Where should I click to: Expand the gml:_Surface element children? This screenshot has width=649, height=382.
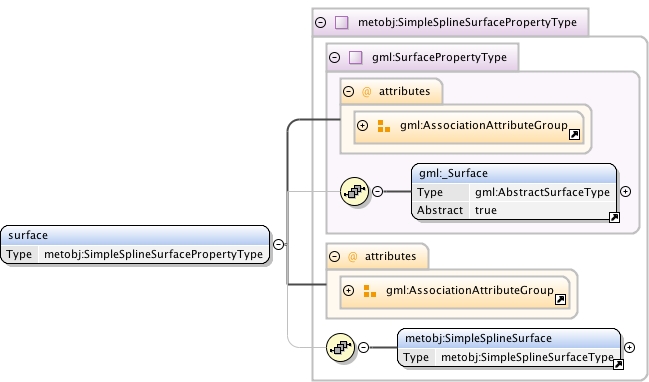[625, 191]
